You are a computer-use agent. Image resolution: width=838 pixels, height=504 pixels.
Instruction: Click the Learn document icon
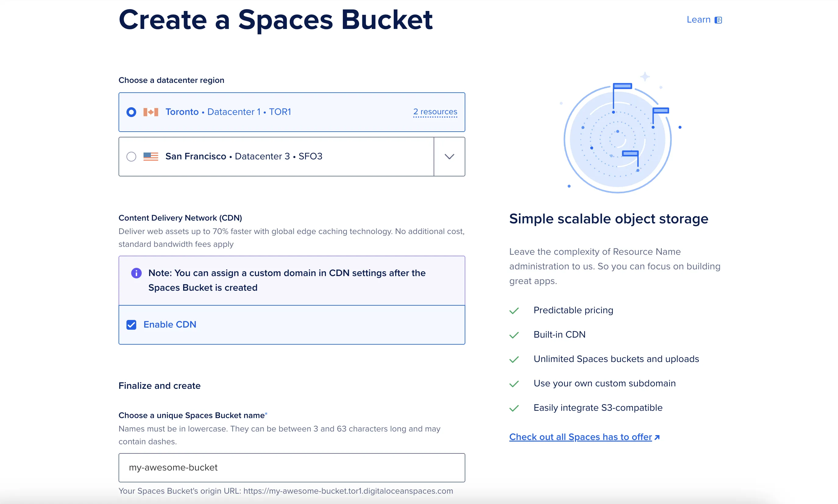coord(718,20)
